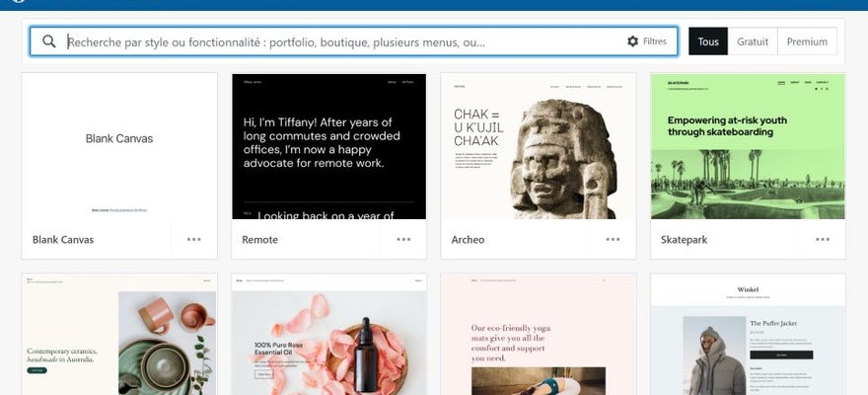Open the Winkel Puffer Jacket theme thumbnail
868x395 pixels.
[x=748, y=334]
